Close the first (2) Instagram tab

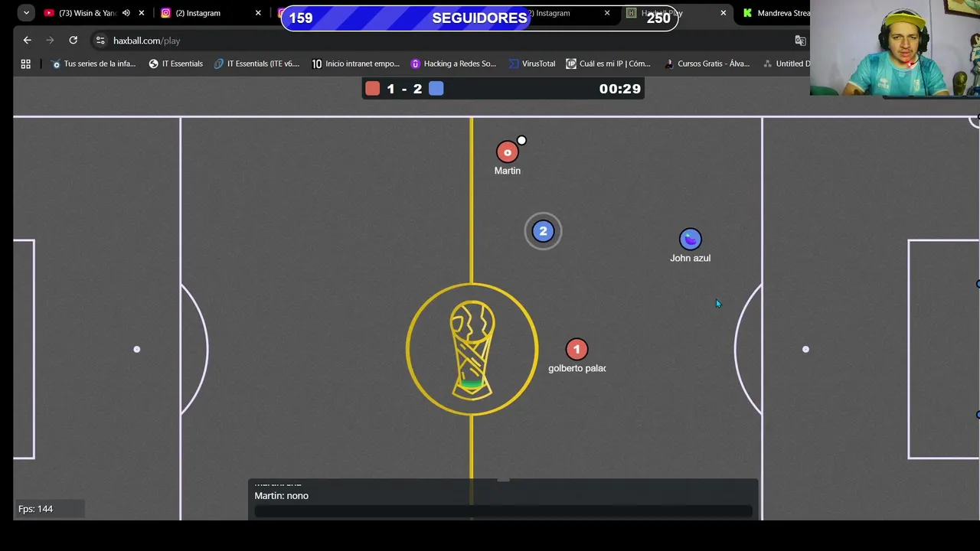pos(258,13)
